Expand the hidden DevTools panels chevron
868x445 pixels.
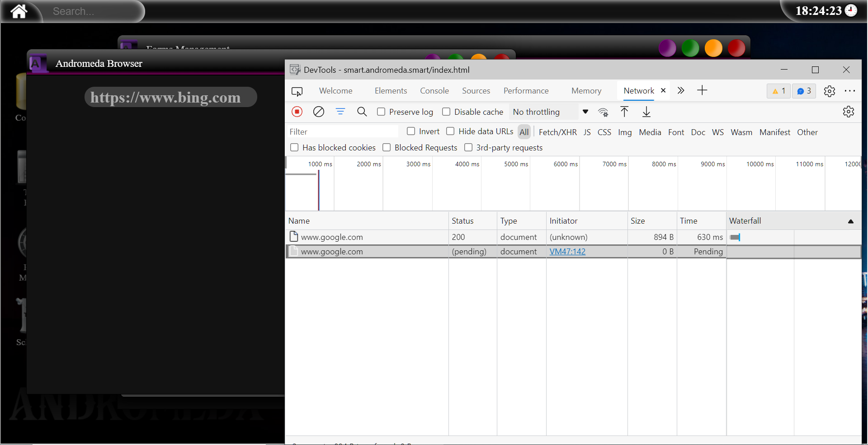pos(681,90)
